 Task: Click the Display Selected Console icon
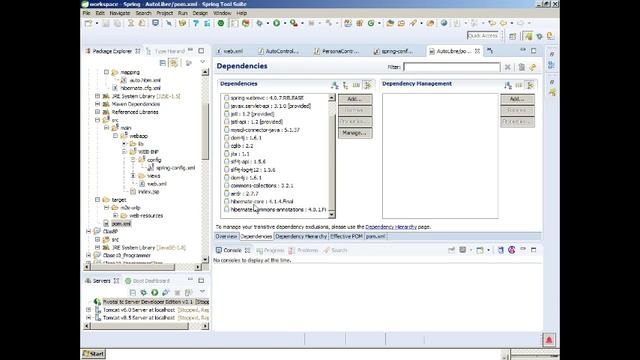tap(463, 250)
